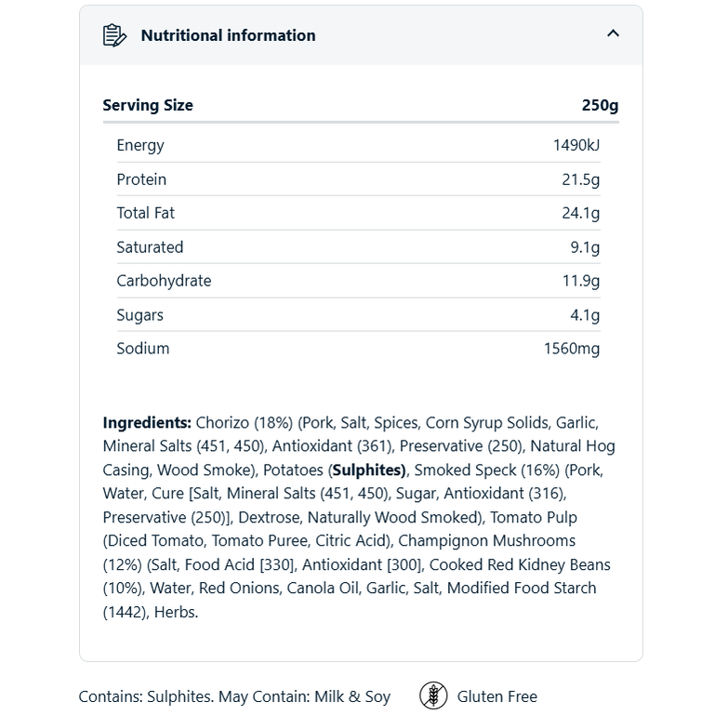Image resolution: width=728 pixels, height=728 pixels.
Task: Click the Serving Size row label
Action: [x=148, y=105]
